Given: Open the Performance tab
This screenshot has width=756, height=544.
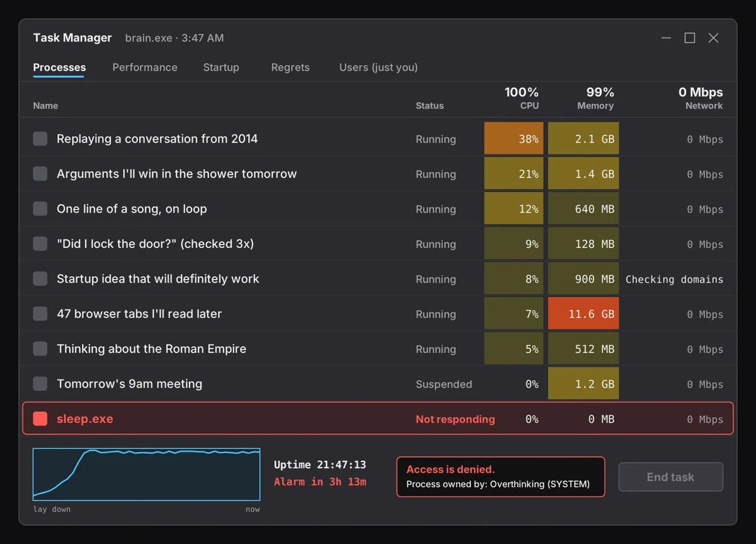Looking at the screenshot, I should pyautogui.click(x=145, y=67).
